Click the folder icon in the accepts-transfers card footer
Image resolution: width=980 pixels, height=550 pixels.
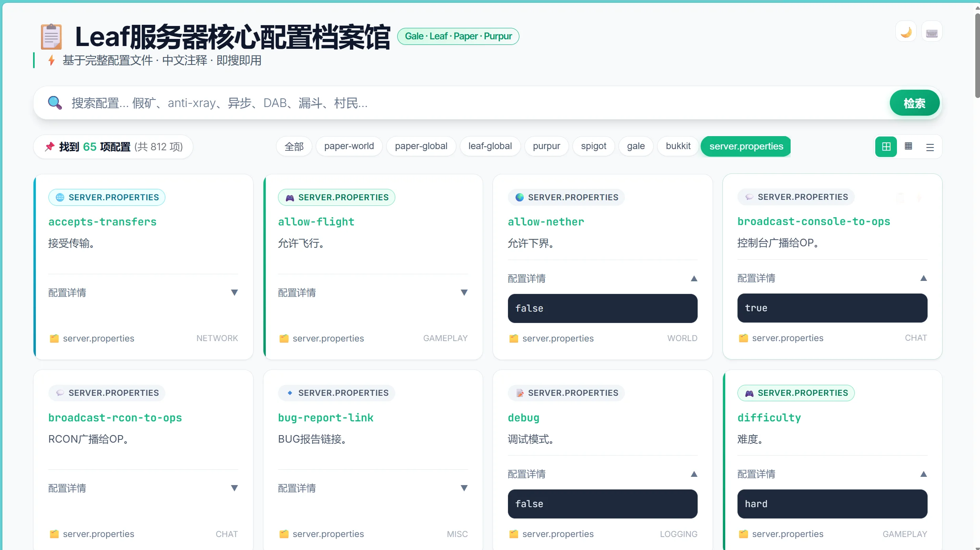[x=54, y=338]
